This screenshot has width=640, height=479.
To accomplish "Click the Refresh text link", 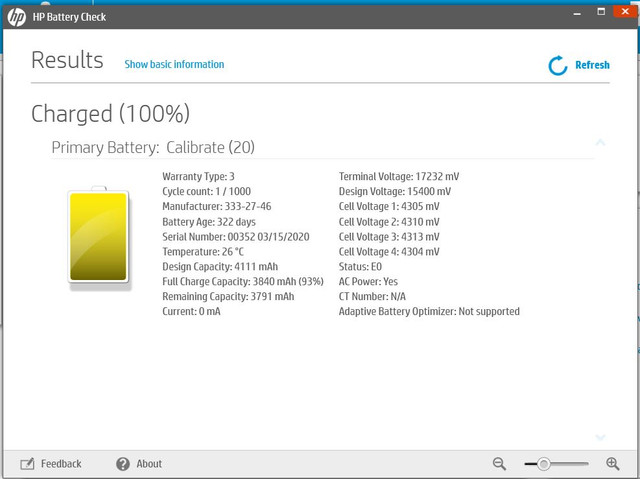I will pyautogui.click(x=592, y=65).
